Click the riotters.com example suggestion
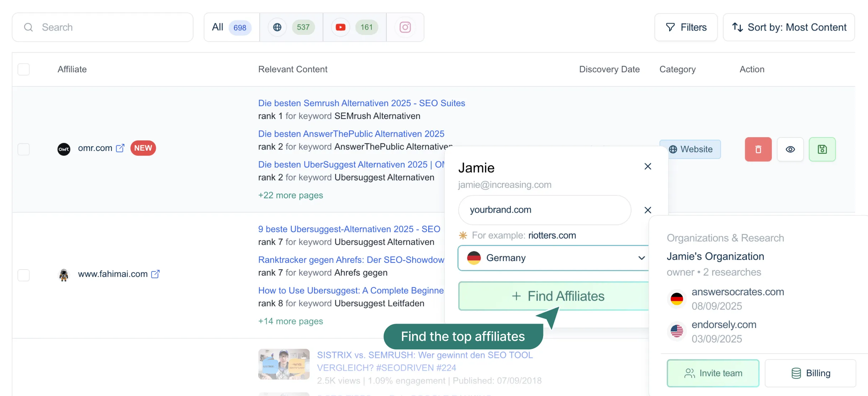This screenshot has width=868, height=396. [552, 235]
